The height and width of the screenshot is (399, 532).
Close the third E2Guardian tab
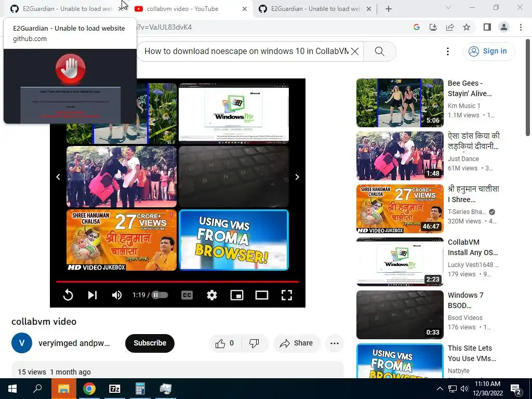[x=369, y=9]
